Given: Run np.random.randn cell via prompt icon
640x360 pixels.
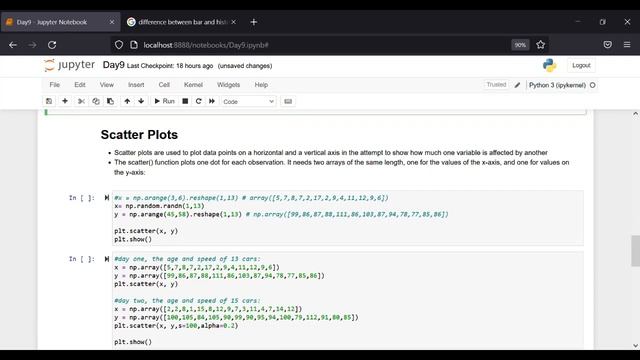Looking at the screenshot, I should [107, 198].
